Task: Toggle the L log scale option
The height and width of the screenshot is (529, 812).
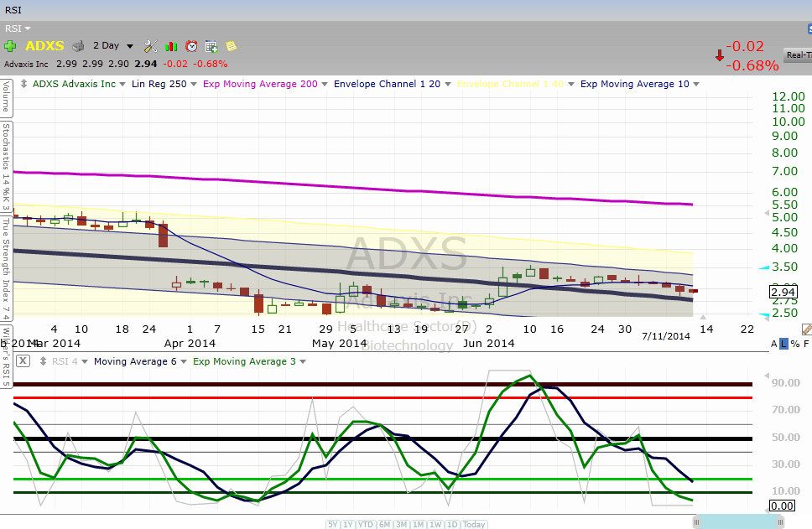Action: pyautogui.click(x=784, y=344)
